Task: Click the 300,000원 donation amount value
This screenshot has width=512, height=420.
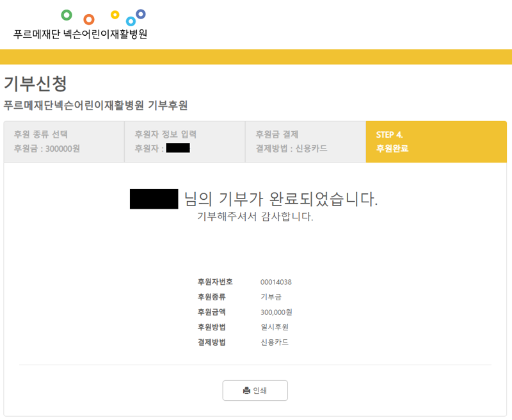Action: coord(276,312)
